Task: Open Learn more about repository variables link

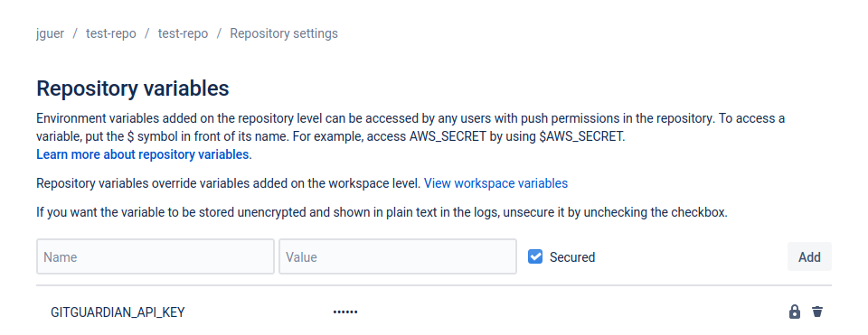Action: tap(143, 154)
